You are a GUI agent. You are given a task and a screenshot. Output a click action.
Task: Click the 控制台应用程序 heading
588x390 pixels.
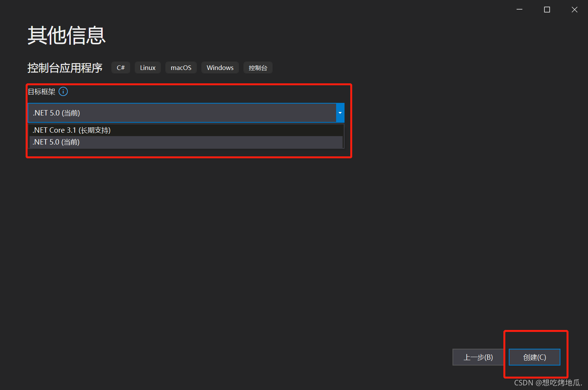coord(65,68)
